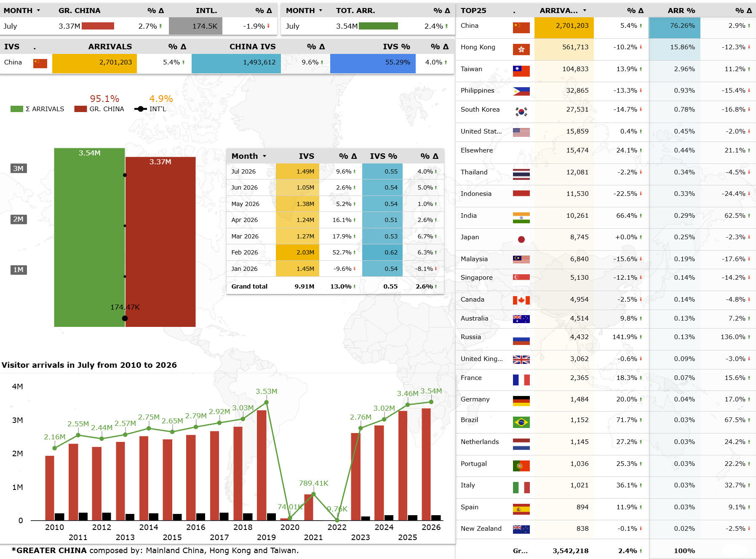
Task: Click the Canada flag icon
Action: pos(521,300)
